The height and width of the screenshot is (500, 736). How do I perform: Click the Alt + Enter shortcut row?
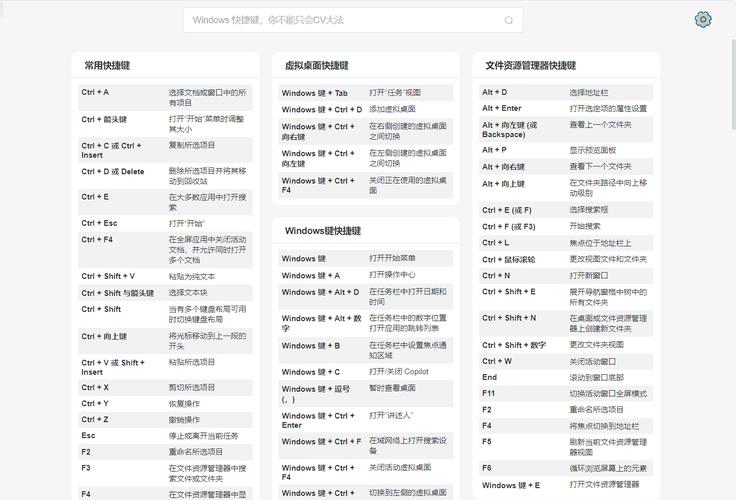566,108
